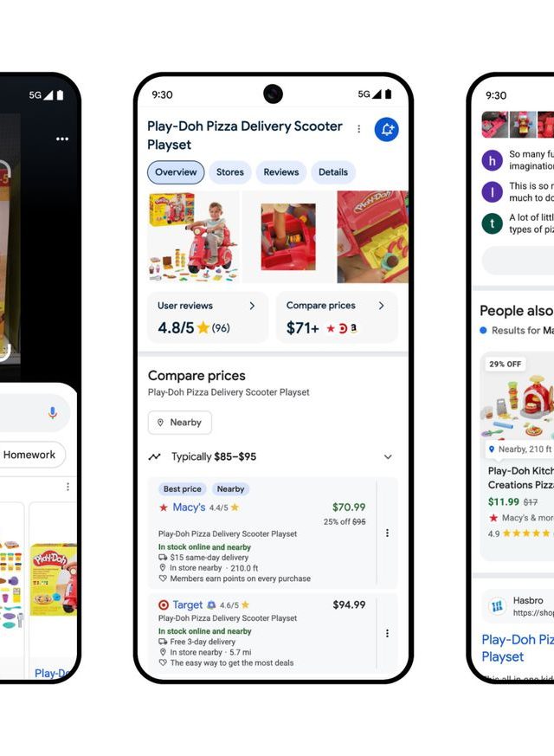Tap the price trend graph icon
Image resolution: width=554 pixels, height=756 pixels.
(155, 456)
